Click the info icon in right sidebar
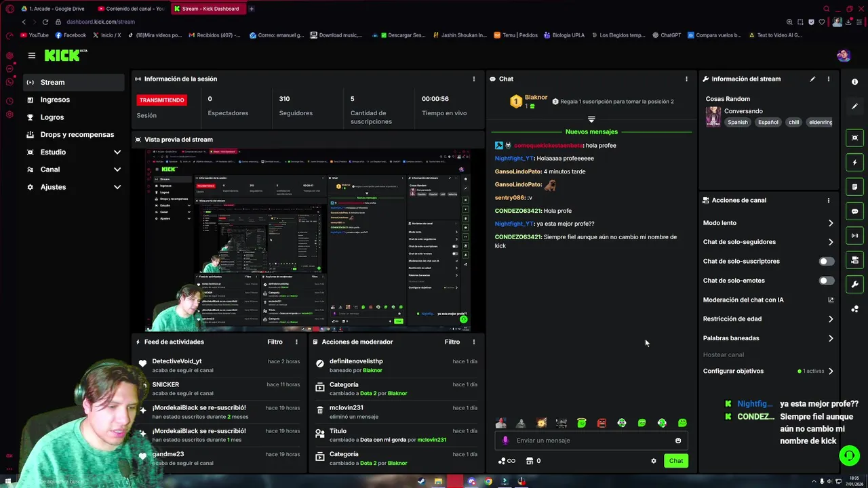Screen dimensions: 868x488 click(854, 82)
